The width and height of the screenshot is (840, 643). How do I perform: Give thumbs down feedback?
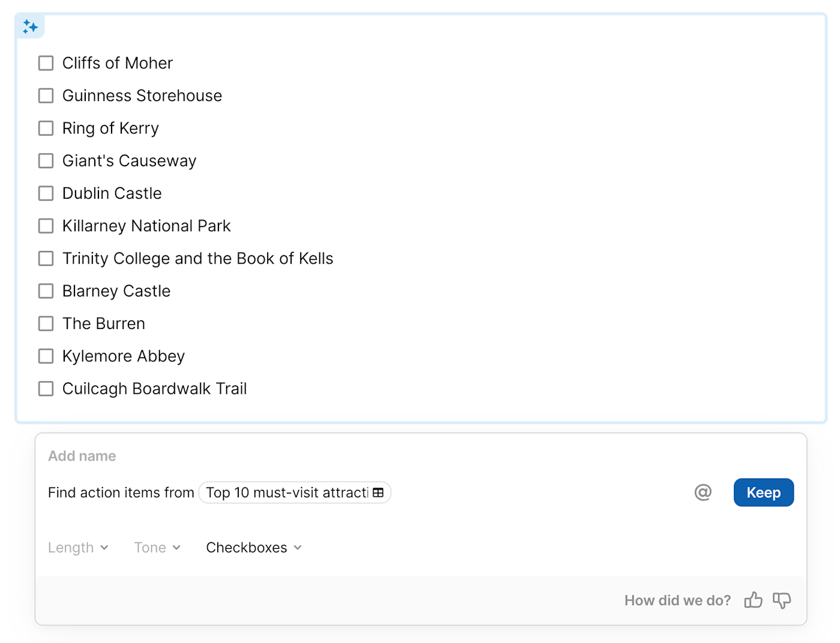(x=782, y=600)
